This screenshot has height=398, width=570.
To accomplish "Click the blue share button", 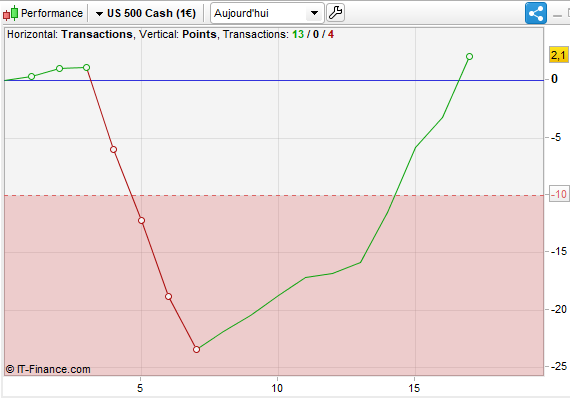I will point(535,13).
